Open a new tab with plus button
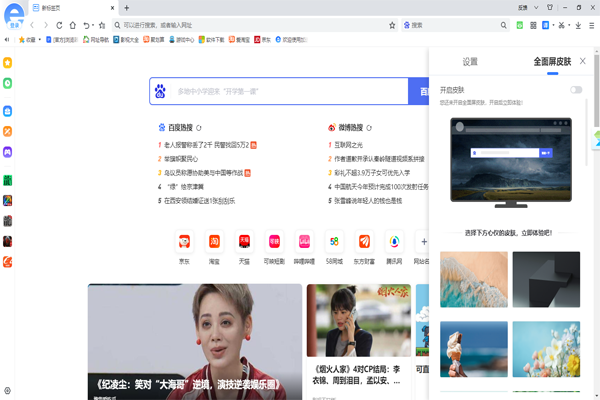The height and width of the screenshot is (400, 600). coord(127,8)
